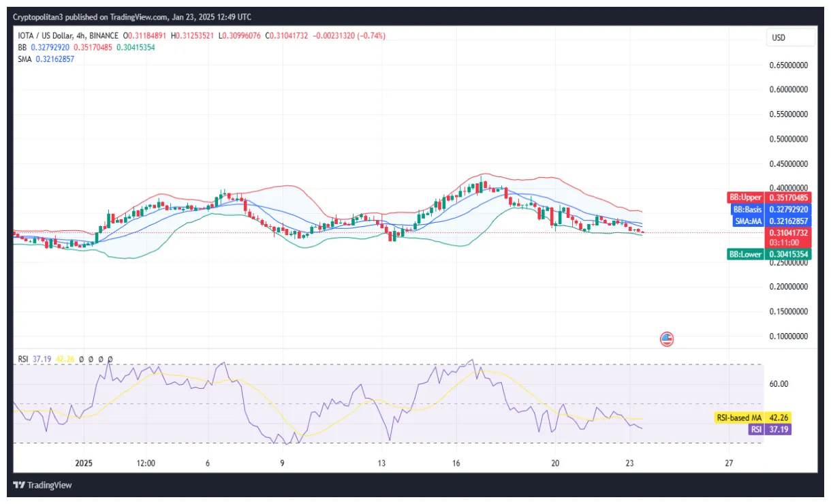Image resolution: width=831 pixels, height=504 pixels.
Task: Hide the RSI indicator using its eye icon
Action: click(81, 360)
